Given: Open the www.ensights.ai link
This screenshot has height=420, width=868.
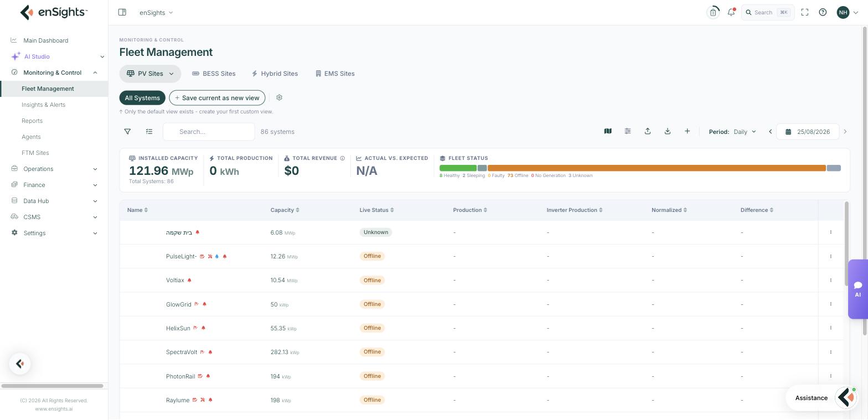Looking at the screenshot, I should pyautogui.click(x=54, y=409).
